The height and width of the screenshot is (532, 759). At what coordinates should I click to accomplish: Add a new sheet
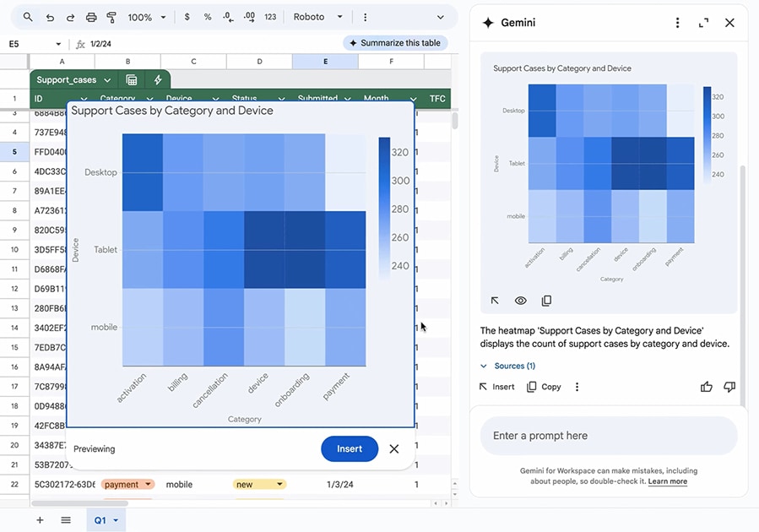(x=40, y=520)
